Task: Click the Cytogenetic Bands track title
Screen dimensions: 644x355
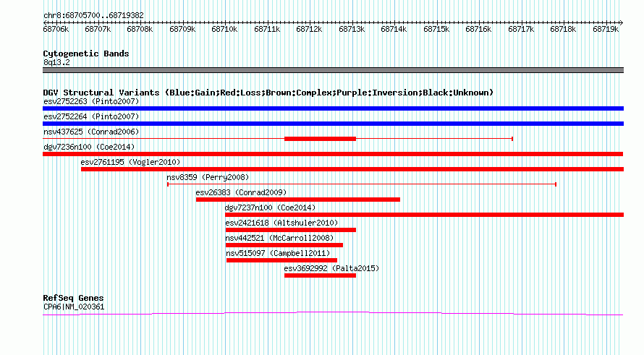Action: point(86,54)
